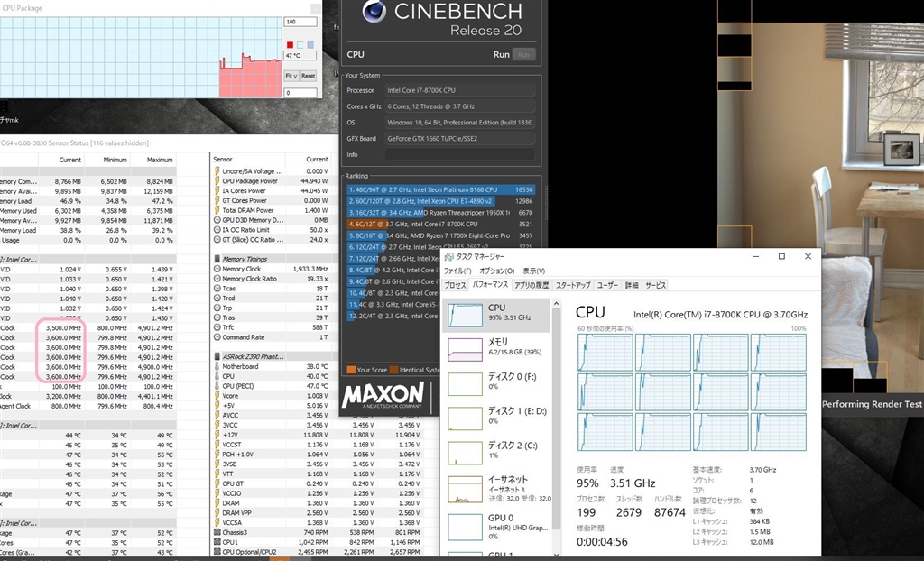Click lightning icon beside +12V row
This screenshot has width=924, height=561.
click(217, 435)
